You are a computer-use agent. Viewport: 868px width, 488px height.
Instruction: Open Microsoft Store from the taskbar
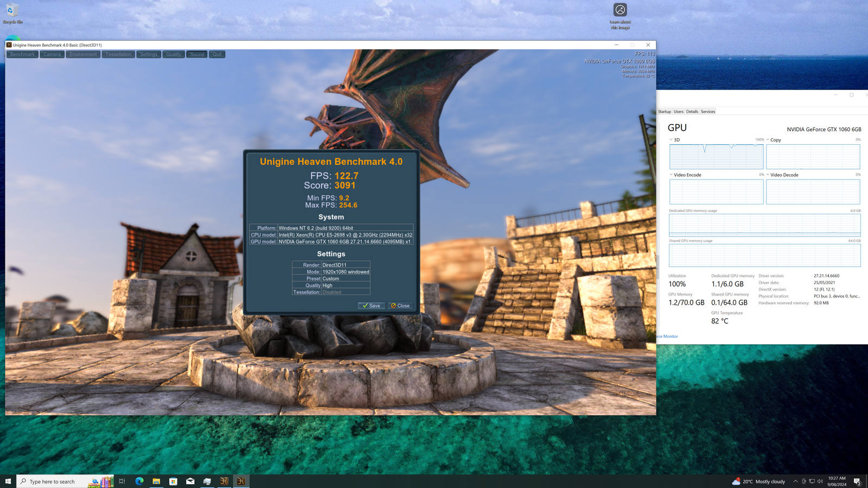[x=173, y=481]
